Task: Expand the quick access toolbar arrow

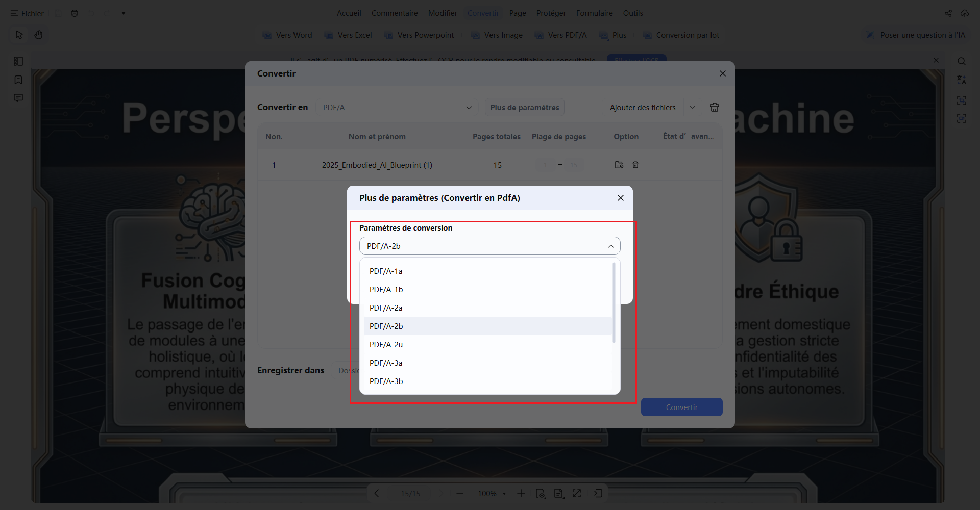Action: (x=124, y=13)
